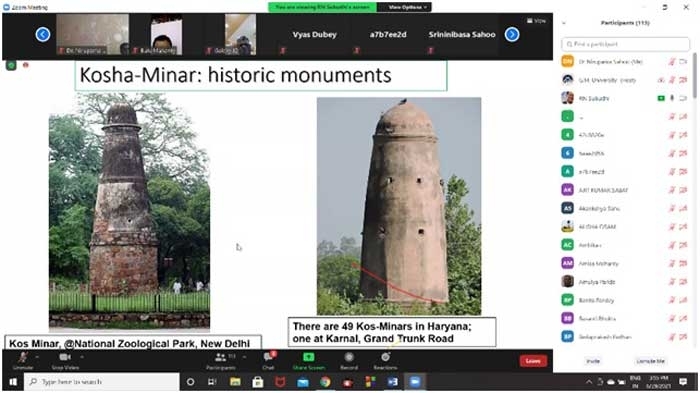
Task: Switch to Zoom app on taskbar
Action: coord(415,382)
